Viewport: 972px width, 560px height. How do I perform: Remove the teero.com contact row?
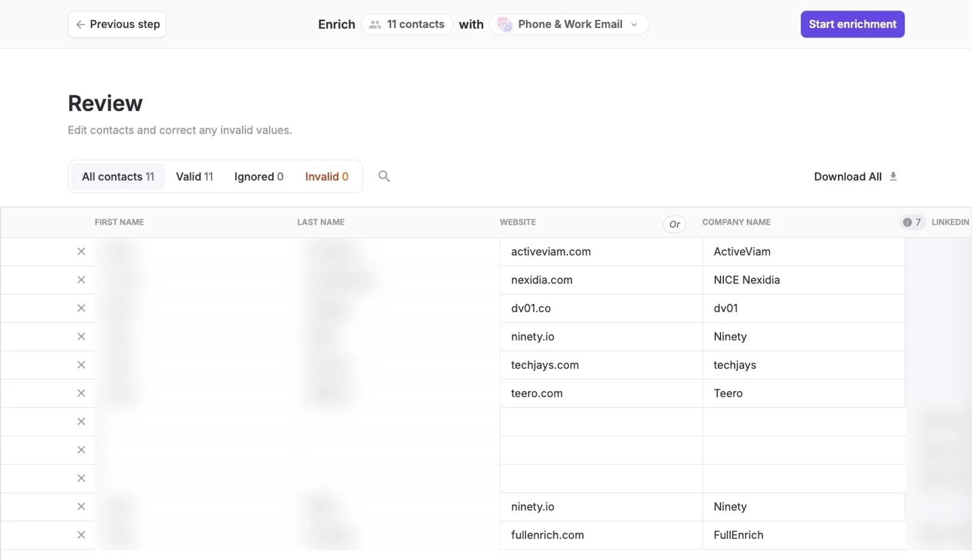click(81, 394)
